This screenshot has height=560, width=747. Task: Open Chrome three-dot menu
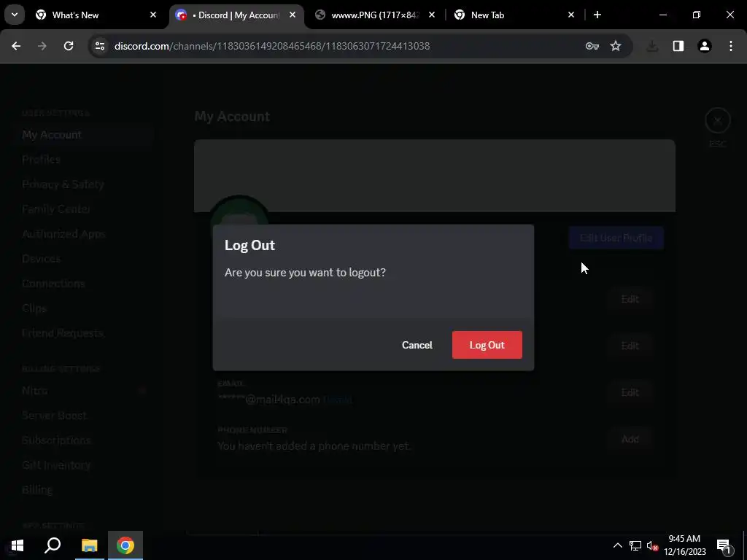731,46
